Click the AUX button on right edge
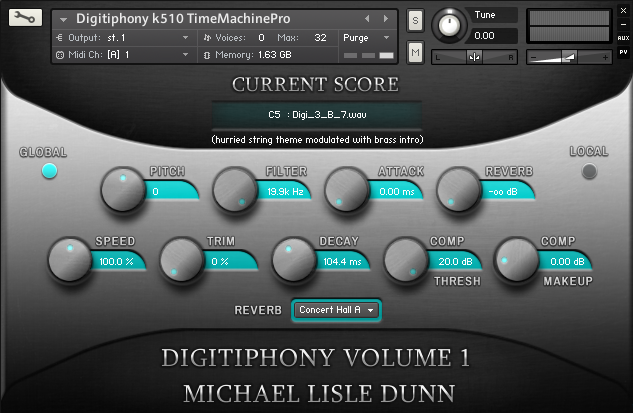This screenshot has height=413, width=633. (x=623, y=37)
